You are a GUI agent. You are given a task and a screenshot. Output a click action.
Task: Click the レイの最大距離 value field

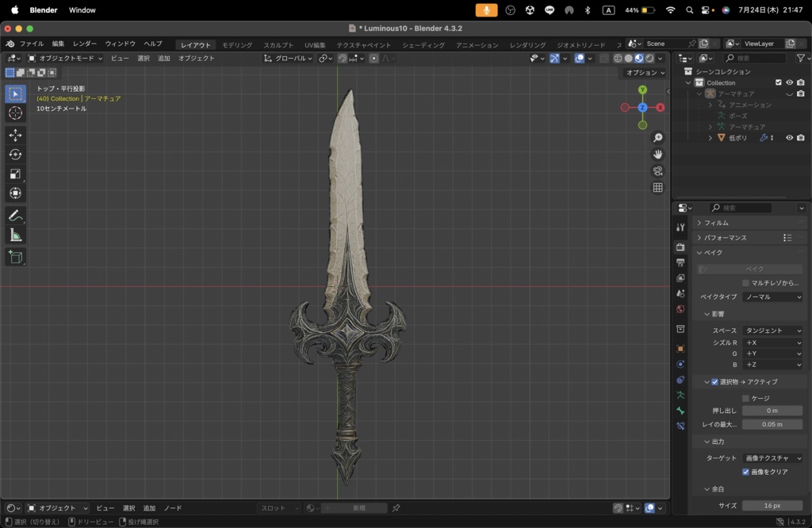pyautogui.click(x=772, y=424)
